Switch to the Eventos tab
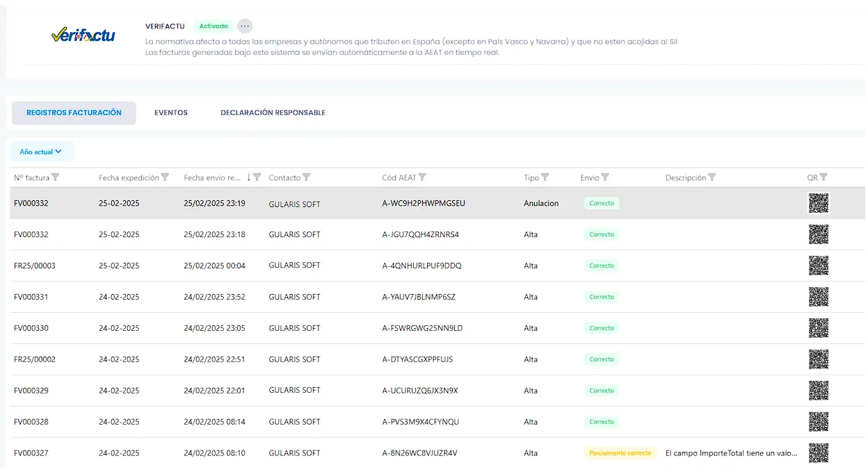Screen dimensions: 868x472 tap(171, 113)
